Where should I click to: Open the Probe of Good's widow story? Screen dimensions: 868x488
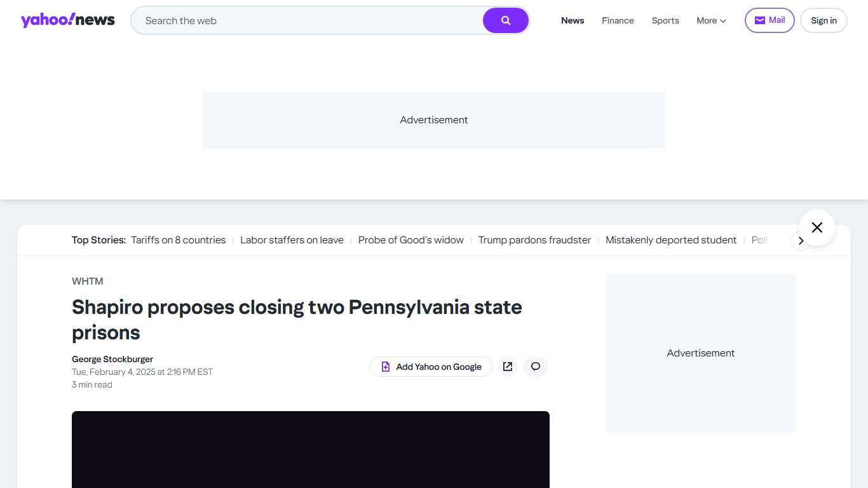[x=411, y=240]
